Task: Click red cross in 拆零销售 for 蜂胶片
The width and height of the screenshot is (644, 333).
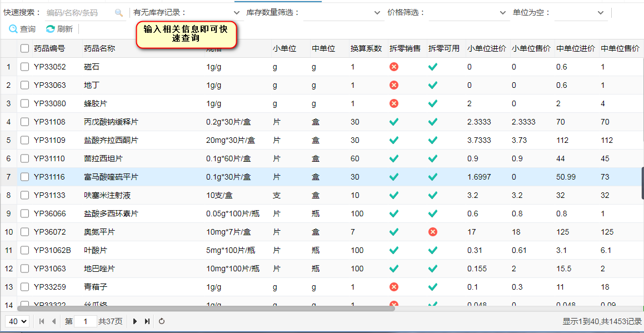Action: click(x=394, y=103)
